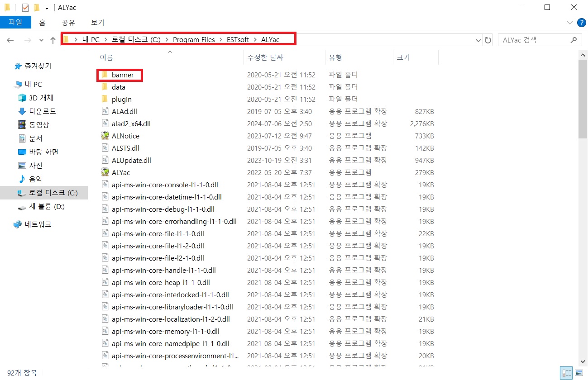Click Program Files breadcrumb
This screenshot has width=588, height=380.
(x=194, y=39)
